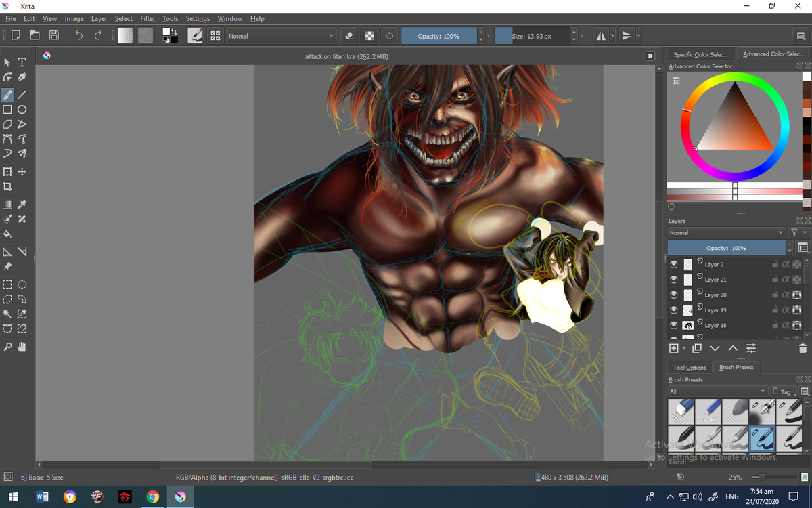Screen dimensions: 812x508
Task: Toggle eraser mode on toolbar
Action: point(348,35)
